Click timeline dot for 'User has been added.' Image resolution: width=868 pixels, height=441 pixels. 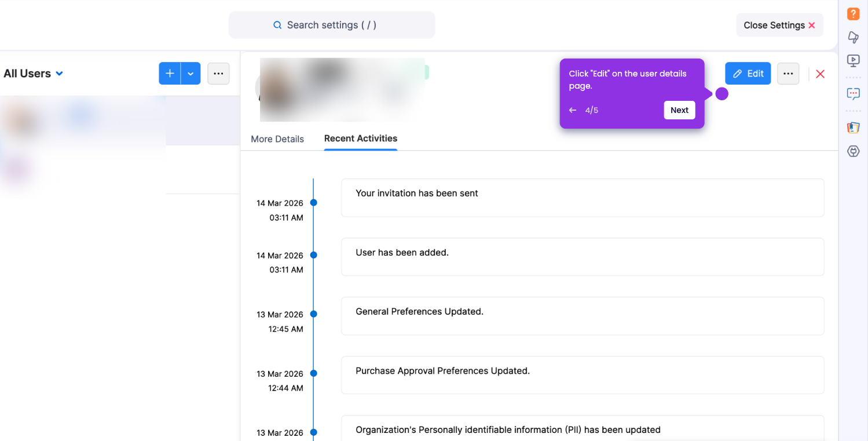(313, 255)
